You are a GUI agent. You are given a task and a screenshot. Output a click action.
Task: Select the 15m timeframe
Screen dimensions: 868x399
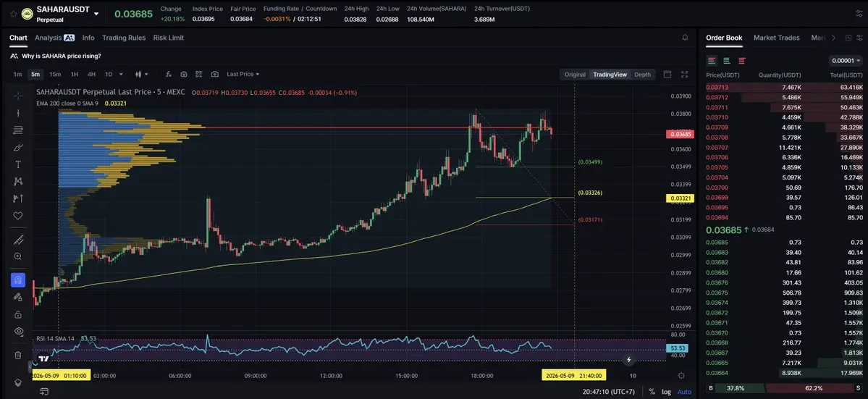pos(55,74)
